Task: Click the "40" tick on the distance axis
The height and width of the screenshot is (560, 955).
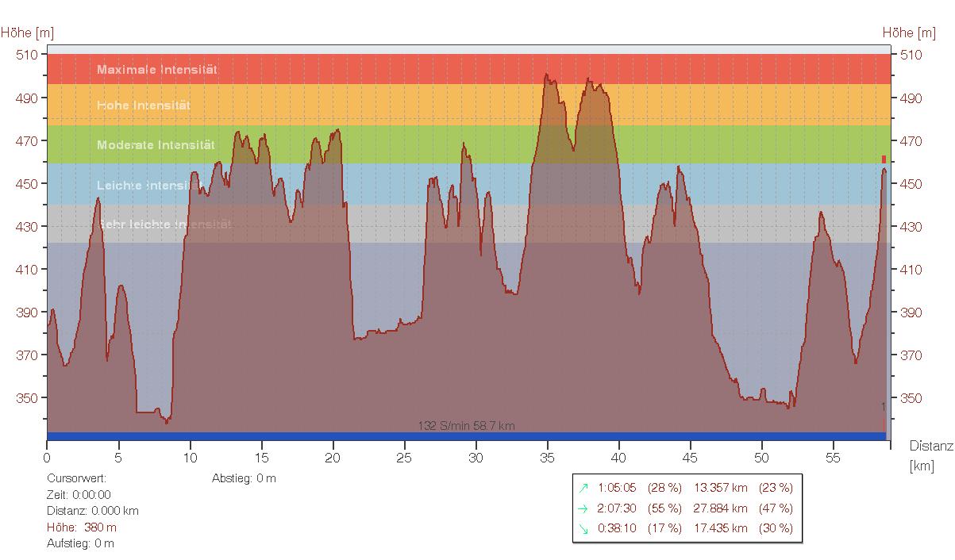Action: tap(618, 458)
